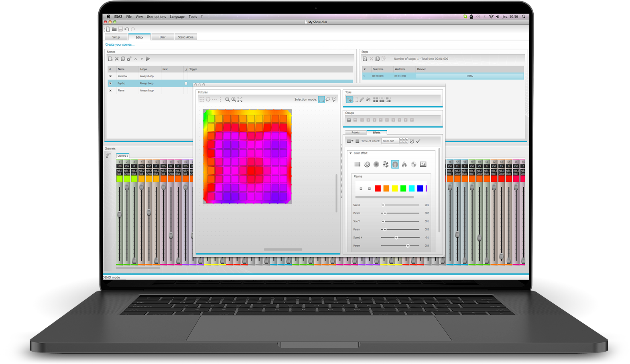The width and height of the screenshot is (630, 364).
Task: Click the red color swatch in Plasma
Action: (378, 188)
